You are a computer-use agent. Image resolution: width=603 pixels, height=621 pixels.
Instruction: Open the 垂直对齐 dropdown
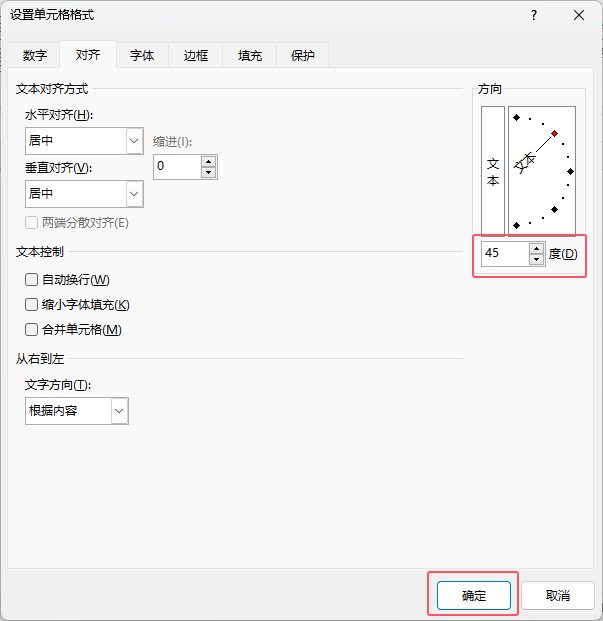click(135, 193)
